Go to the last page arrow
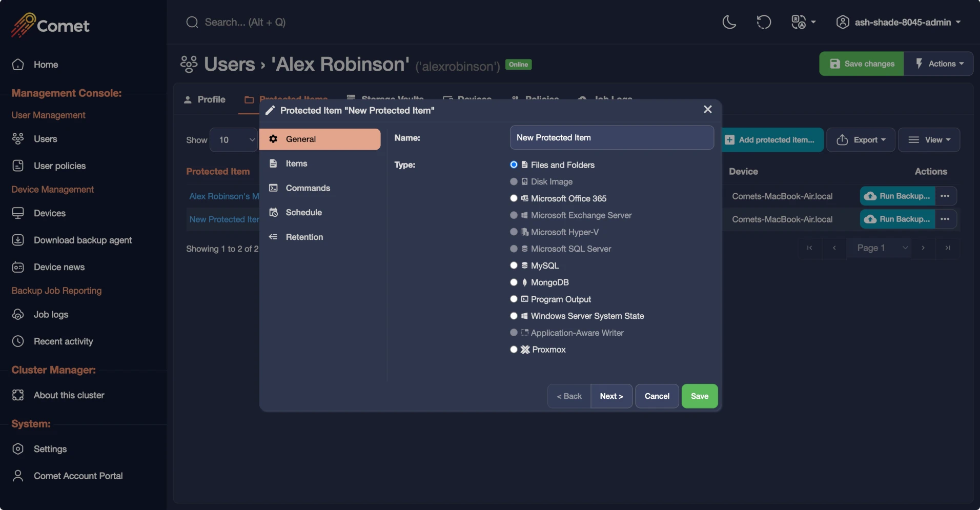 [948, 248]
